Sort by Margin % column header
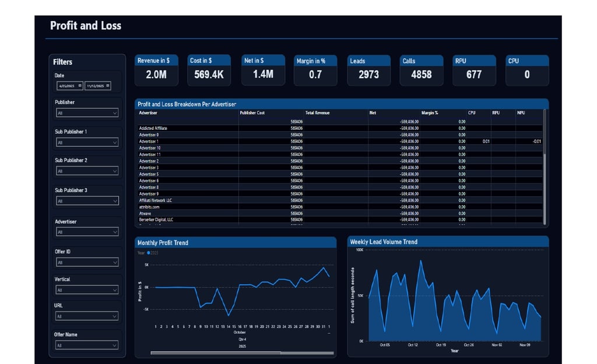The image size is (597, 364). [x=430, y=112]
